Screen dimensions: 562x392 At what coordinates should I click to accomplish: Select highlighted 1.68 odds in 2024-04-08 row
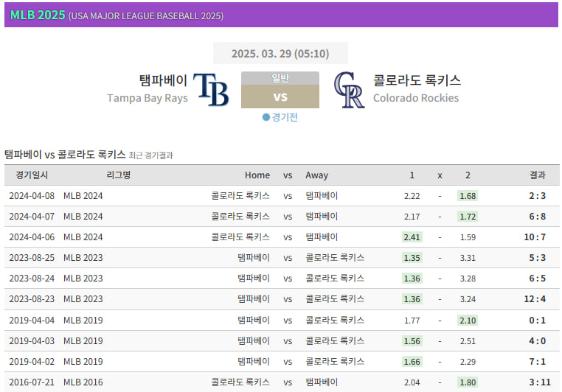point(468,196)
